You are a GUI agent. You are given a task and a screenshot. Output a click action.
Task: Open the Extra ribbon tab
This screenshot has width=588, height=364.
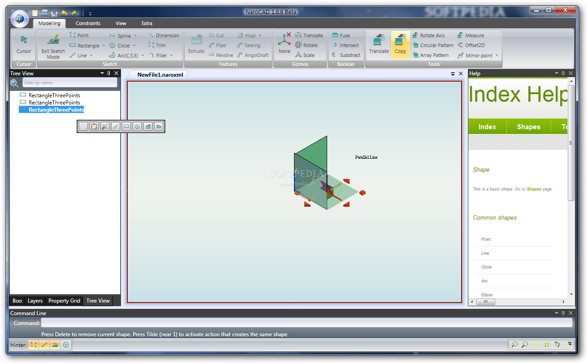pos(147,23)
